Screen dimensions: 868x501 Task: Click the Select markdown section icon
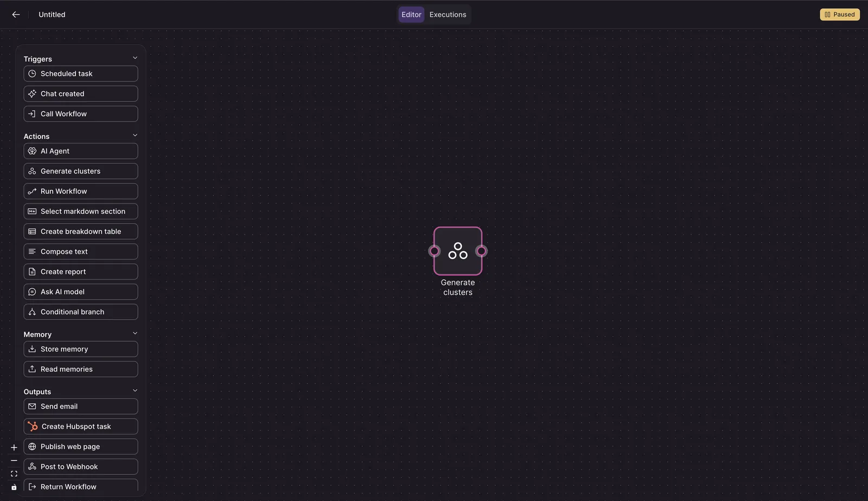(32, 211)
